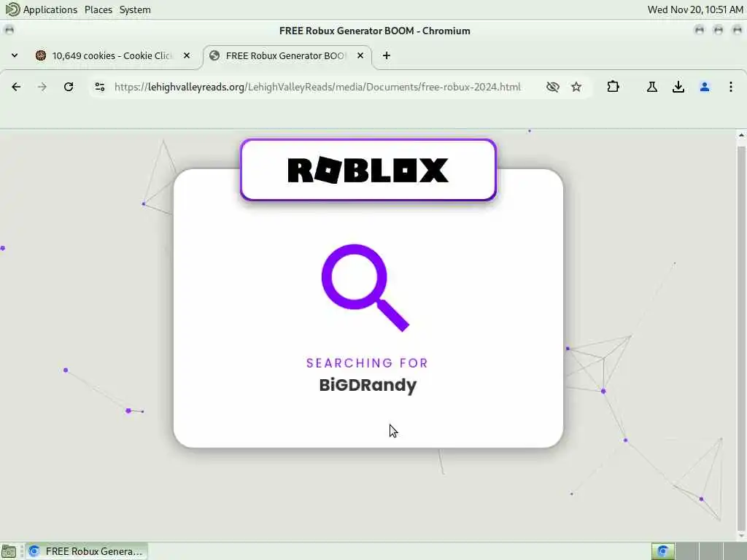Close the Cookie Clicker tab
Image resolution: width=747 pixels, height=560 pixels.
coord(187,55)
